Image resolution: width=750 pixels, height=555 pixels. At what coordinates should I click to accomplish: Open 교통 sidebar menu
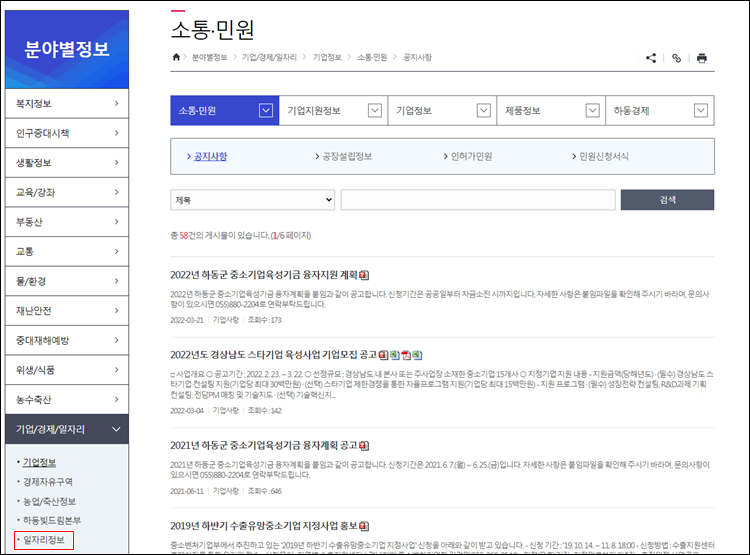pyautogui.click(x=67, y=252)
